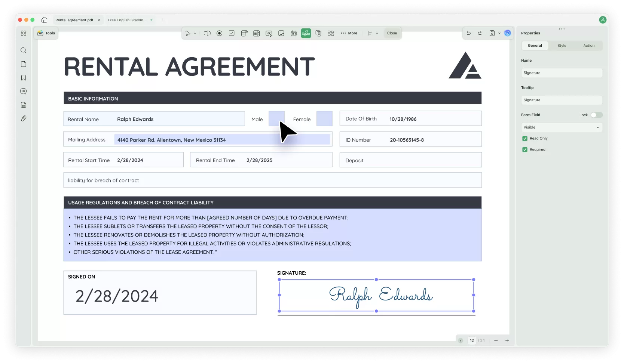
Task: Select the image field tool
Action: (x=281, y=33)
